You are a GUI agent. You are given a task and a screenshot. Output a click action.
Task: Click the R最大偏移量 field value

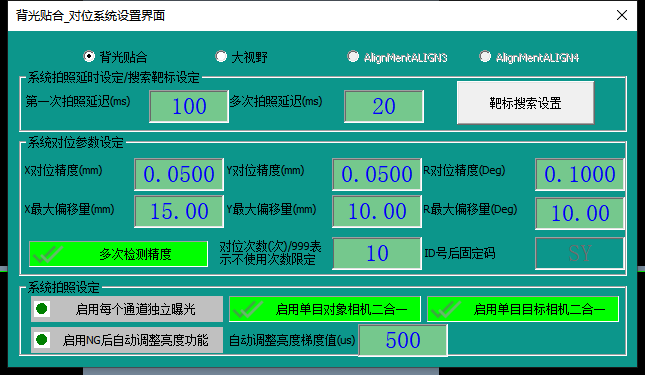(580, 213)
